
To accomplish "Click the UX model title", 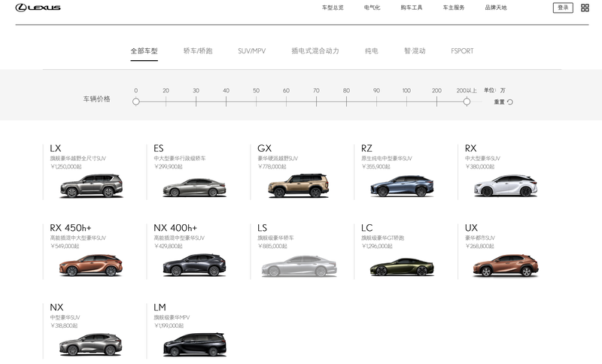I will 472,228.
